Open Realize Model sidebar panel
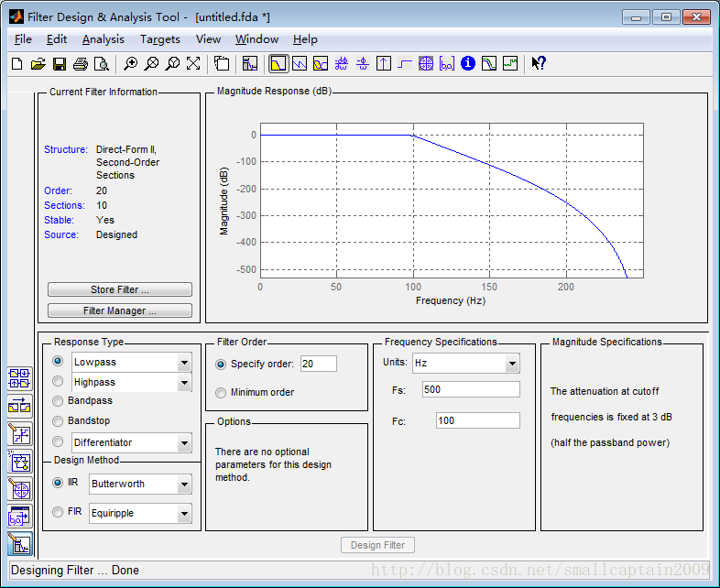 [x=20, y=462]
